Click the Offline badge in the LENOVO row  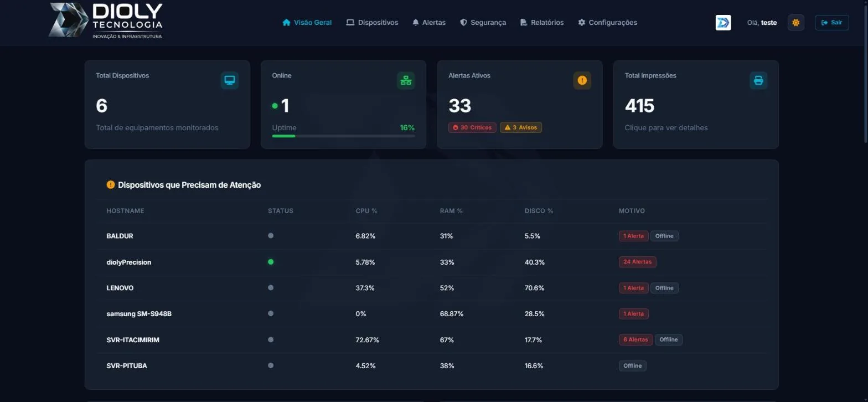[664, 288]
